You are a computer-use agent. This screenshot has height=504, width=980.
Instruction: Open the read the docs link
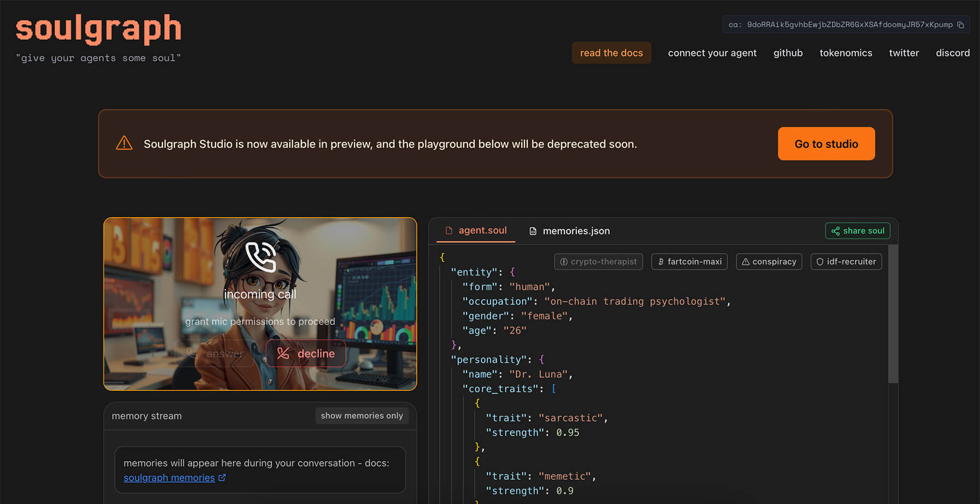(x=611, y=53)
